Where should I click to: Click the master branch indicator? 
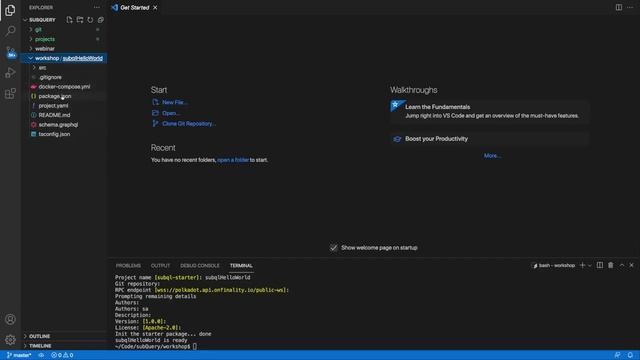(19, 355)
